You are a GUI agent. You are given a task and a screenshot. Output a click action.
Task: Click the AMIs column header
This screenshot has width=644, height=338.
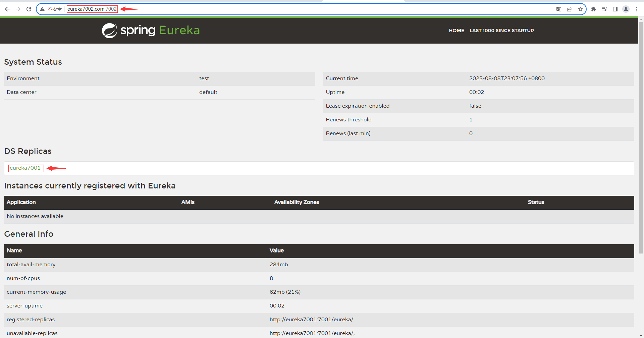188,202
